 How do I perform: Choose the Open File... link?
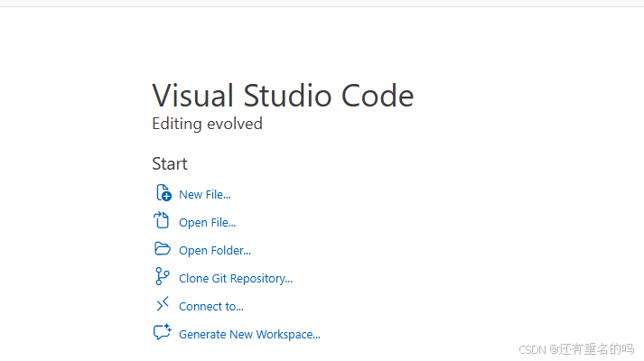[208, 222]
